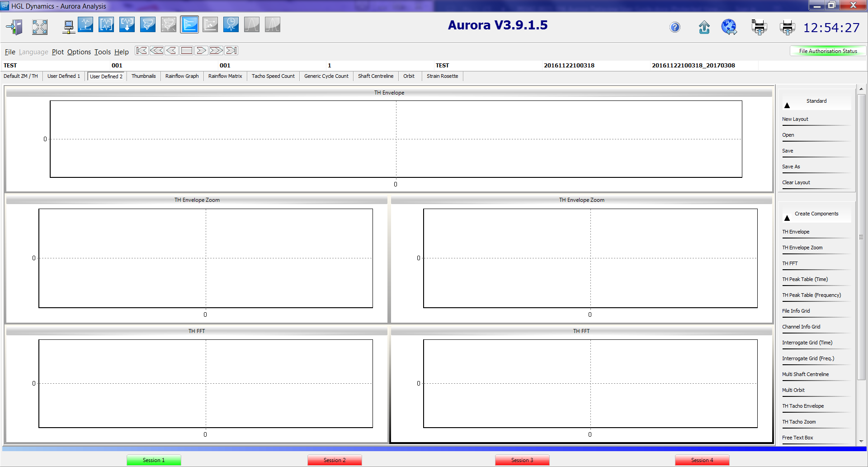Image resolution: width=868 pixels, height=467 pixels.
Task: Switch to the Orbit tab
Action: click(x=409, y=76)
